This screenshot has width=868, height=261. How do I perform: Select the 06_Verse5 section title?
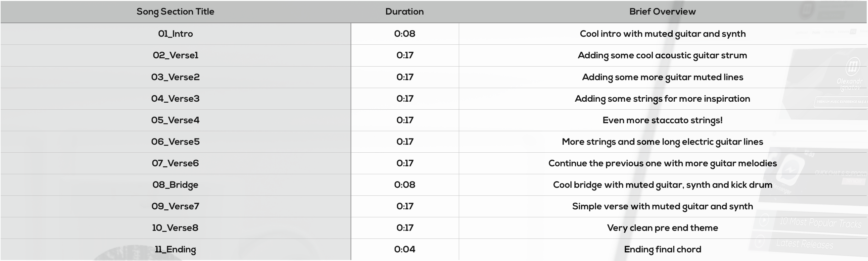pos(175,142)
